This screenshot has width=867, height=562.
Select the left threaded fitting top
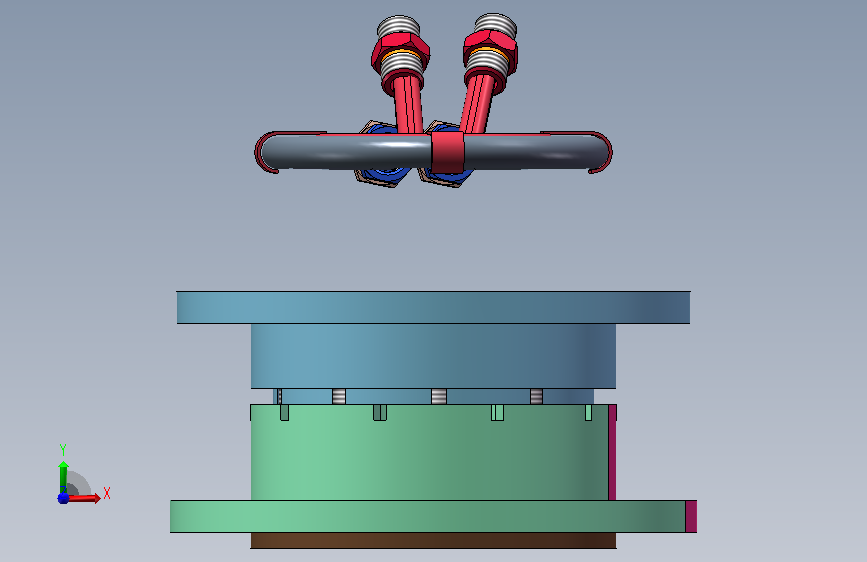pos(398,26)
